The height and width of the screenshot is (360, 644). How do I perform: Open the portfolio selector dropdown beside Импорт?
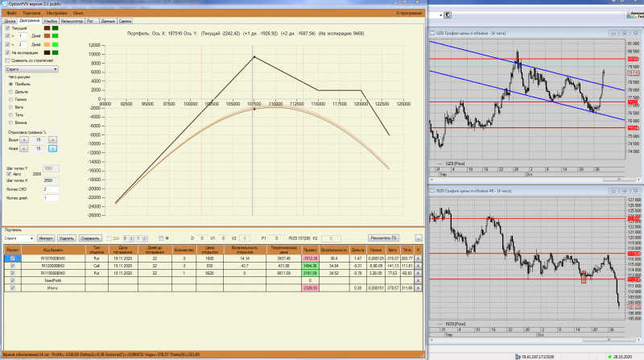pos(19,238)
